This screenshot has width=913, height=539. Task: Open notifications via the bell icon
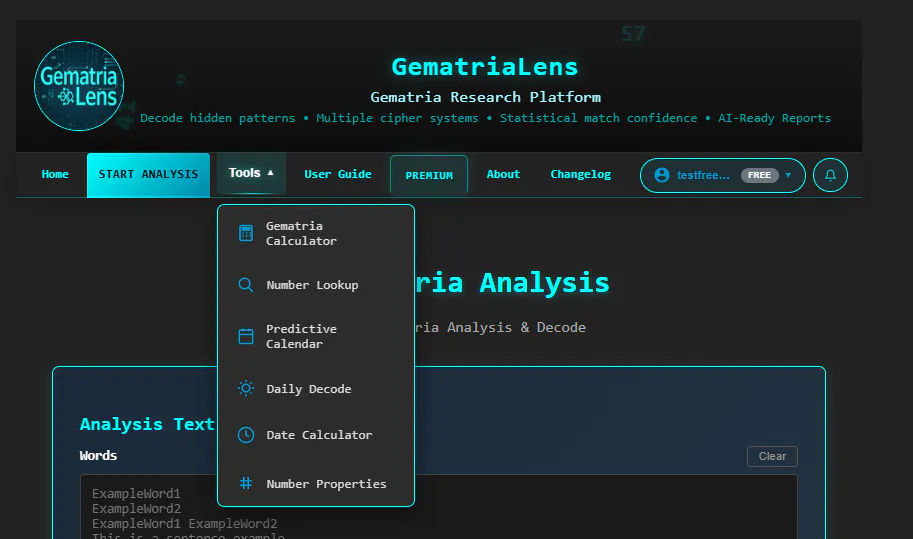click(x=830, y=175)
